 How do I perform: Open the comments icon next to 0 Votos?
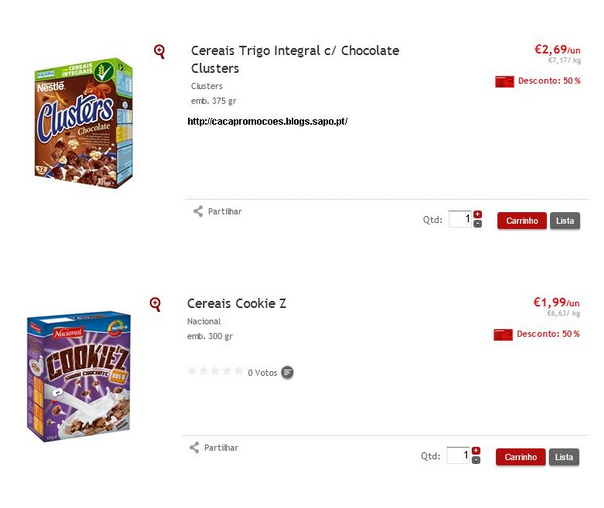pyautogui.click(x=288, y=372)
